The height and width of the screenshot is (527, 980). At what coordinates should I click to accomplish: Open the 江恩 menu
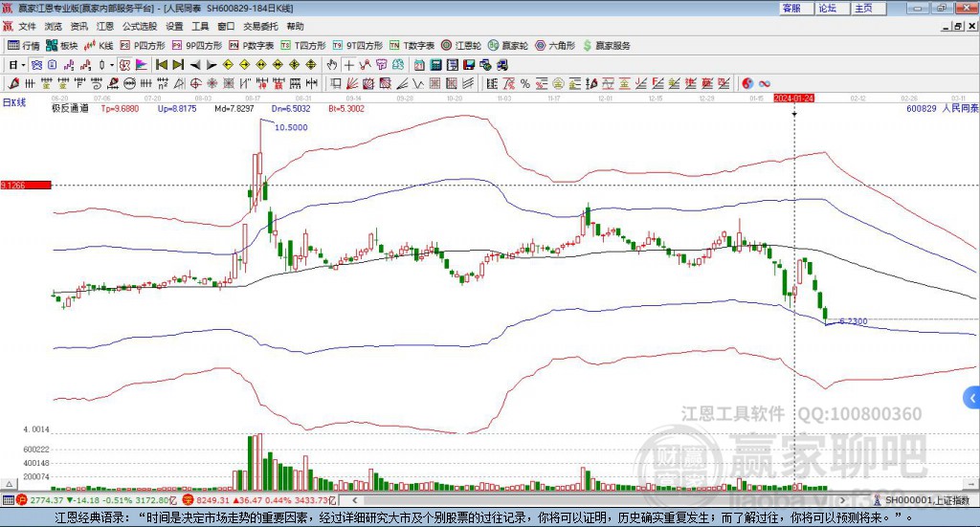click(x=105, y=26)
